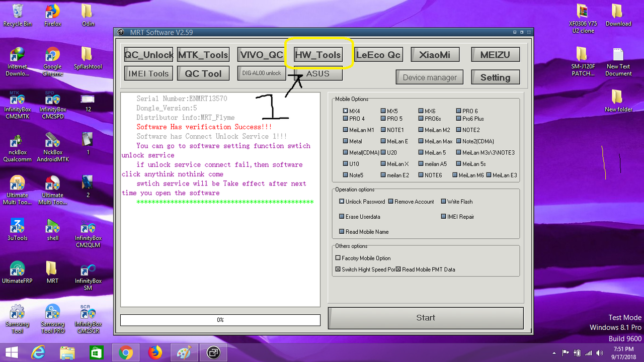Open the Download folder on desktop
The height and width of the screenshot is (362, 644).
(x=618, y=16)
